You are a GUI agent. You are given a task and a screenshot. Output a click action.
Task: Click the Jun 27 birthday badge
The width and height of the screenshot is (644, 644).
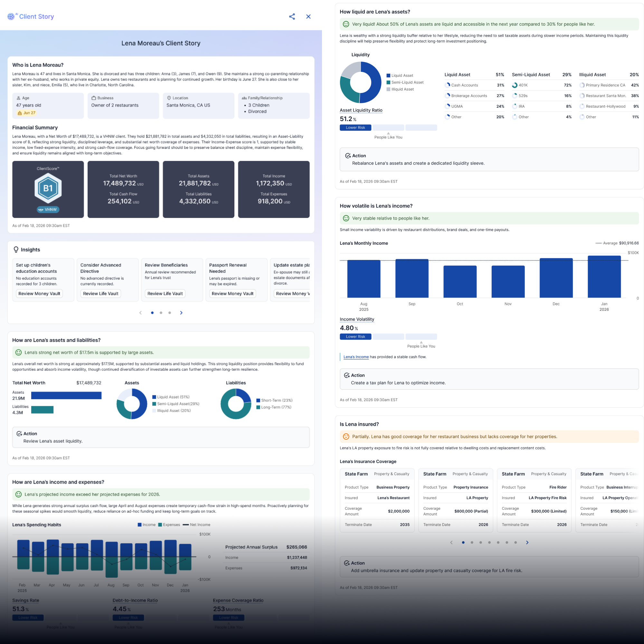coord(26,113)
